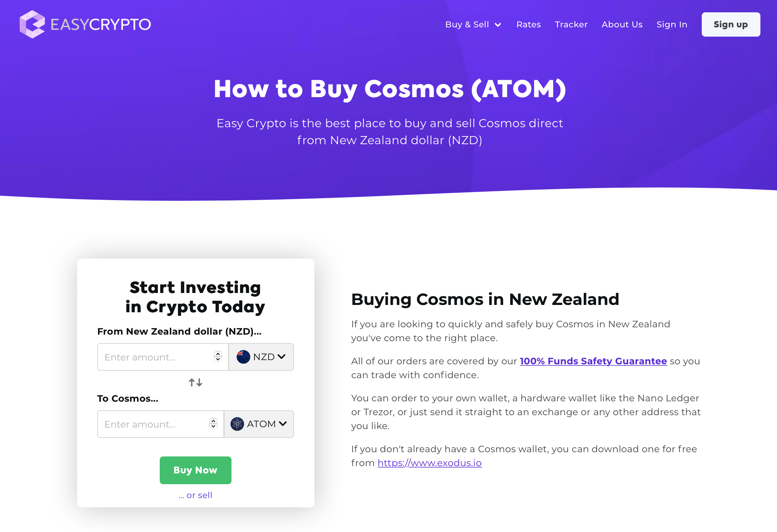Screen dimensions: 777x532
Task: Click the About Us menu item
Action: click(622, 24)
